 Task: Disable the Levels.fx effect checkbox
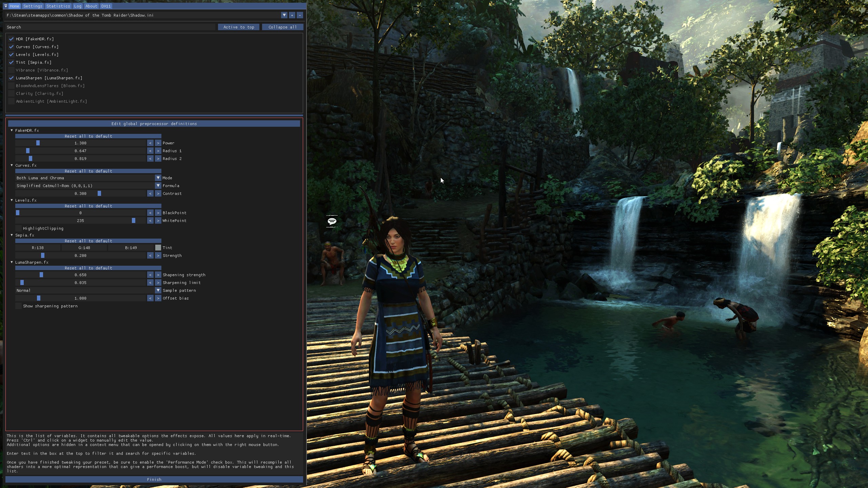(x=11, y=55)
